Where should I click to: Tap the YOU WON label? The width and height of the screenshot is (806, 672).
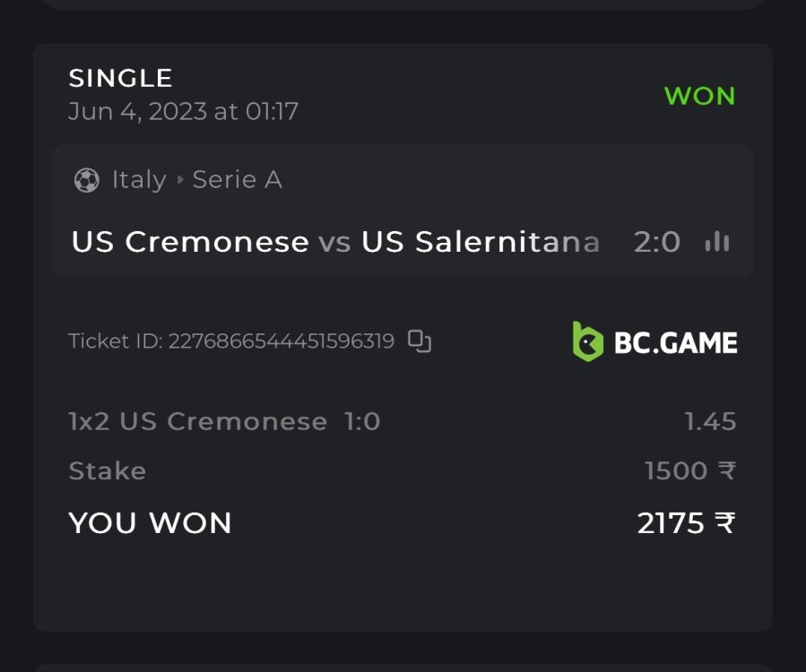(x=150, y=523)
